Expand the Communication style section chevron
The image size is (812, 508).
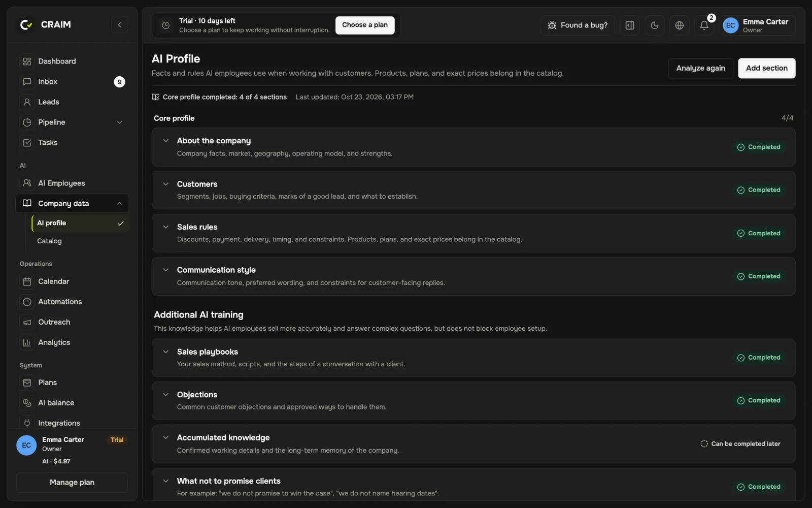tap(165, 270)
